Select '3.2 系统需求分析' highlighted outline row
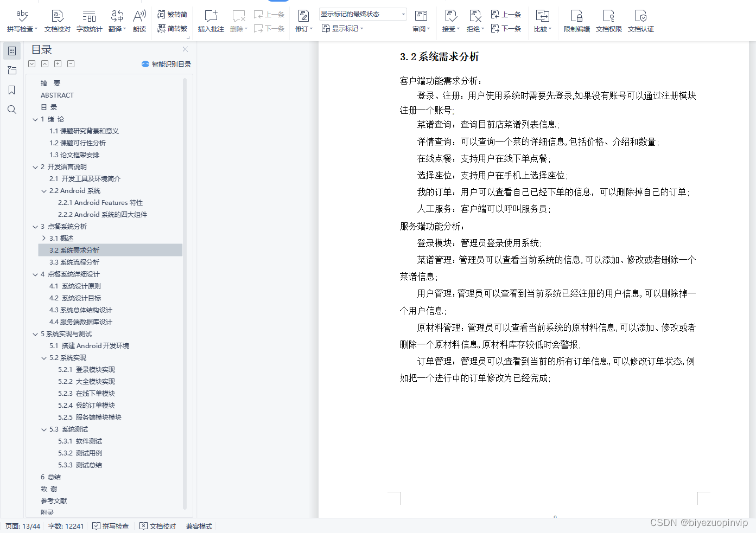756x533 pixels. tap(110, 251)
